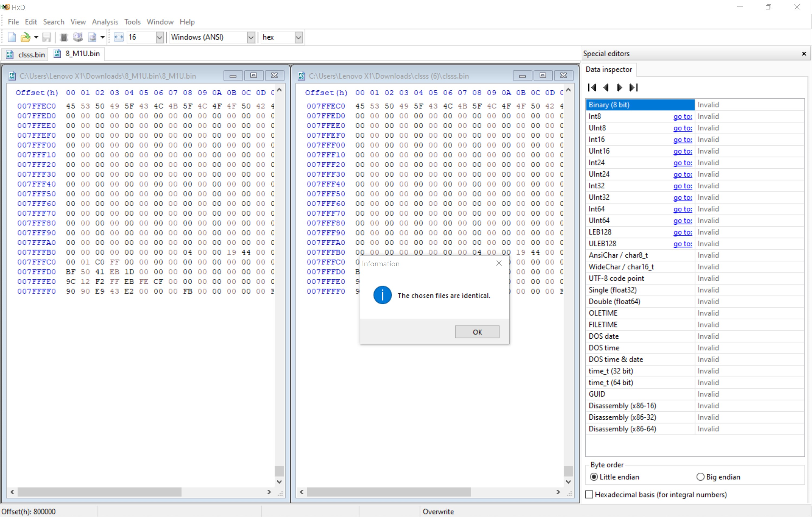Open the File menu
Viewport: 812px width, 517px height.
coord(13,22)
